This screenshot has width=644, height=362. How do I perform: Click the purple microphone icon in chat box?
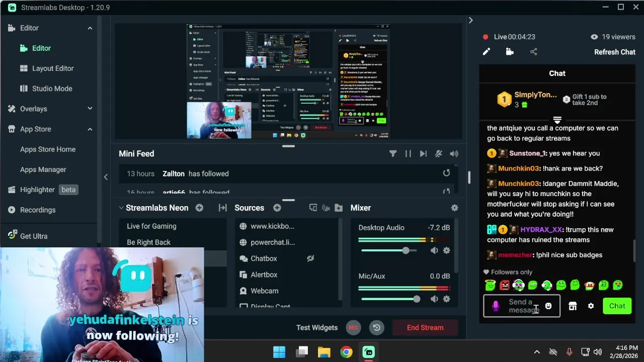pyautogui.click(x=496, y=306)
